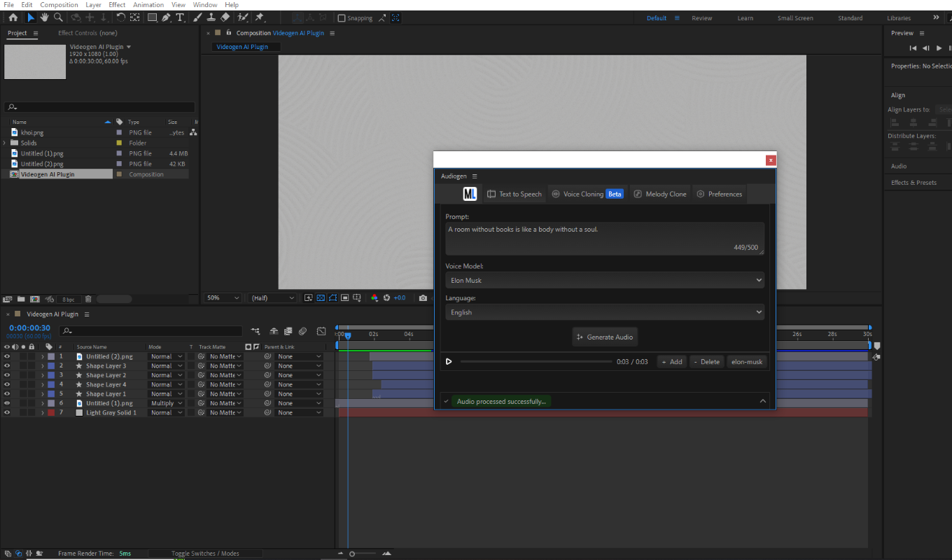952x560 pixels.
Task: Select the Pen tool
Action: (x=166, y=17)
